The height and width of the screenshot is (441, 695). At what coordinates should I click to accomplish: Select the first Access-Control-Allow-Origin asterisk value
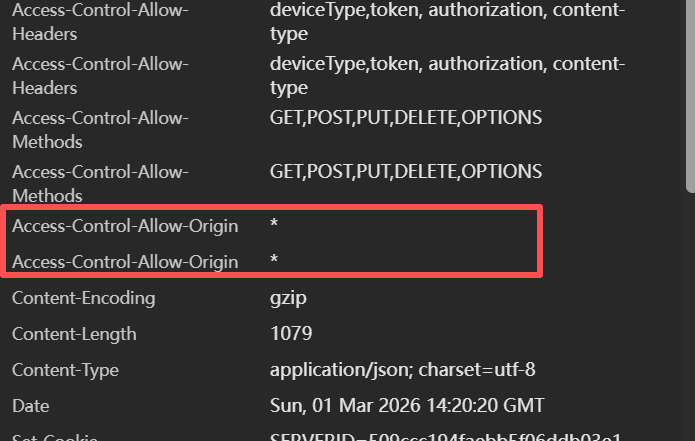click(274, 227)
